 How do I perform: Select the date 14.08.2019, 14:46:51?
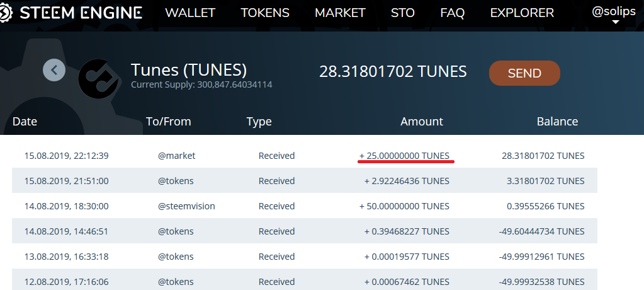66,231
